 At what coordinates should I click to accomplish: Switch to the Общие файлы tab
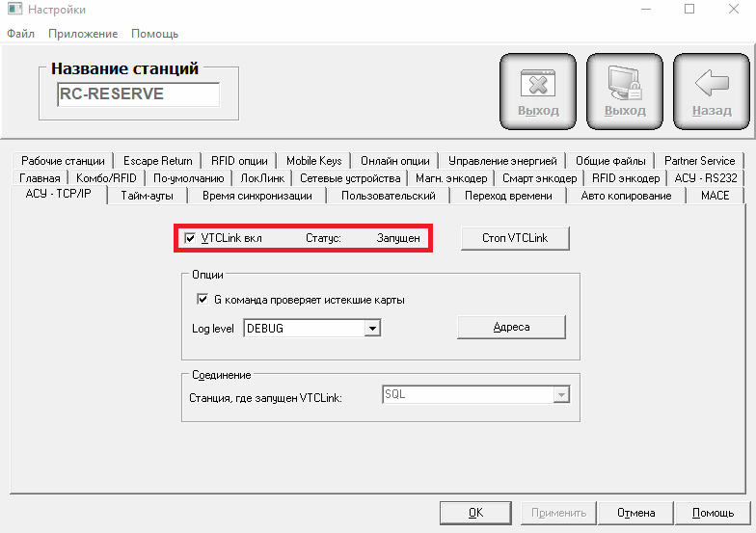click(x=610, y=160)
